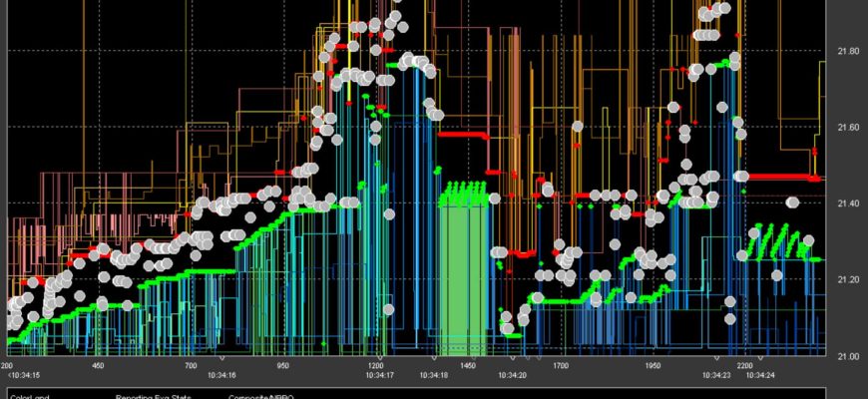Click the 10:34:24 time label
The height and width of the screenshot is (399, 868).
click(x=761, y=375)
